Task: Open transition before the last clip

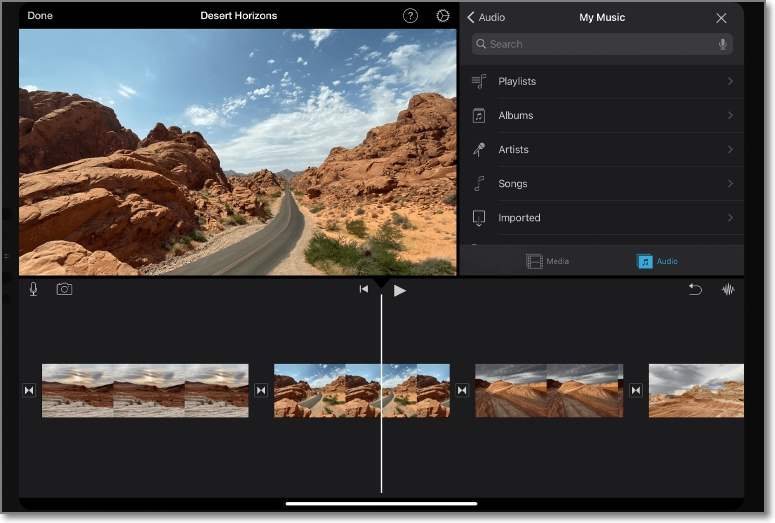Action: pos(636,391)
